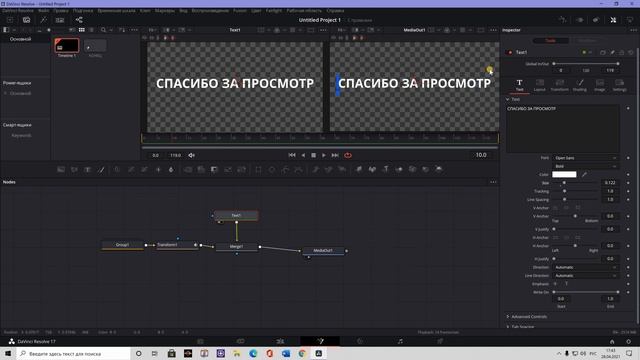640x360 pixels.
Task: Open the Direction dropdown
Action: pos(585,267)
